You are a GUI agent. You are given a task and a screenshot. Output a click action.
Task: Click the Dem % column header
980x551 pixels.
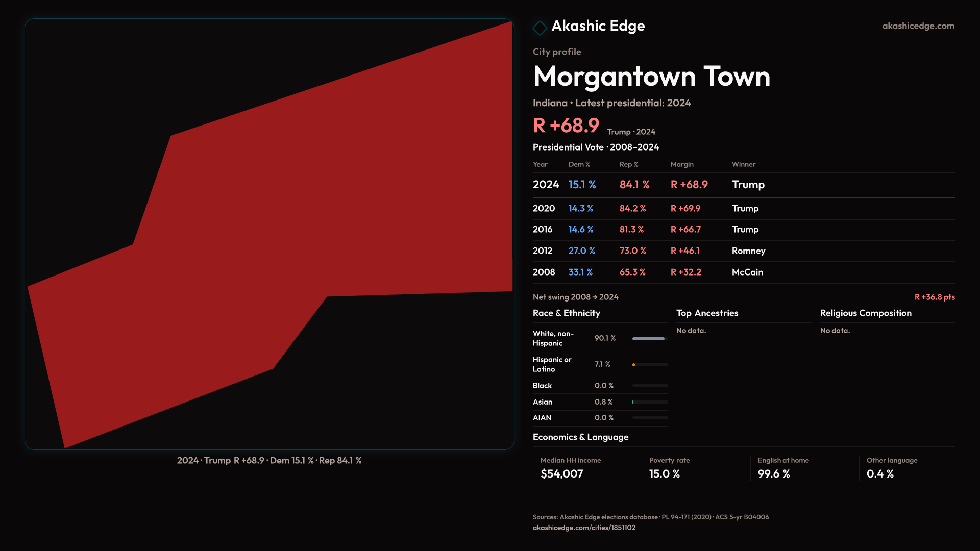pos(579,164)
